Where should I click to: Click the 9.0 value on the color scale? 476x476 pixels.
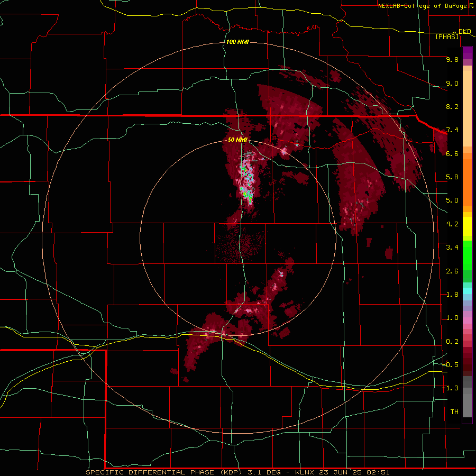click(x=452, y=83)
